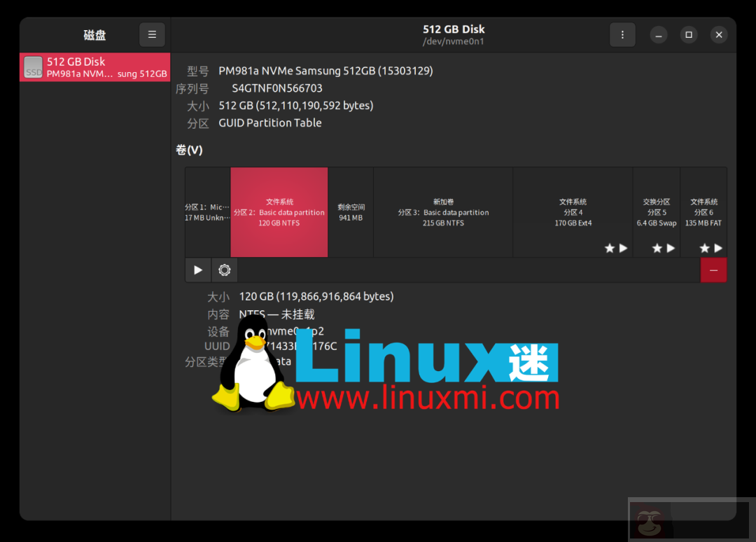This screenshot has width=756, height=542.
Task: Click the star marker on 分区6 FAT
Action: tap(703, 247)
